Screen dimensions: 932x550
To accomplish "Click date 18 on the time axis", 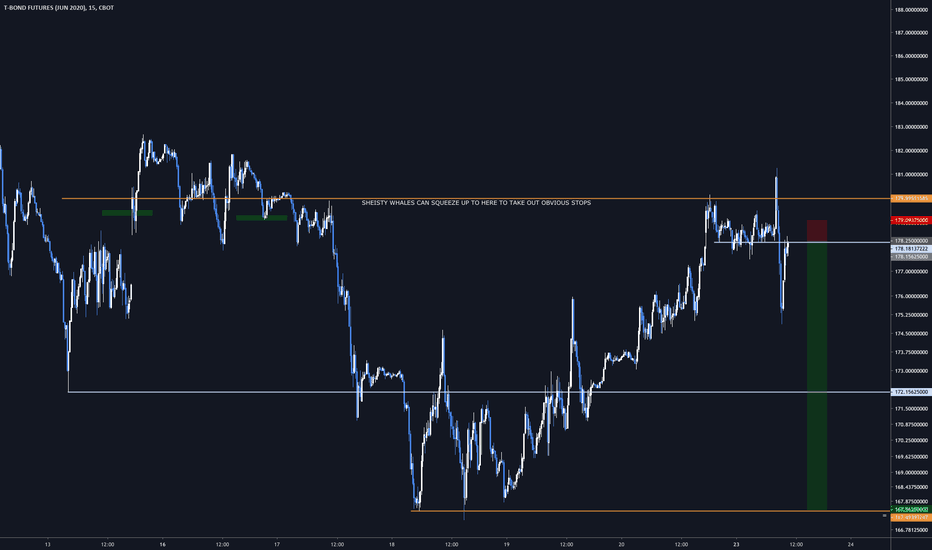I will 392,544.
